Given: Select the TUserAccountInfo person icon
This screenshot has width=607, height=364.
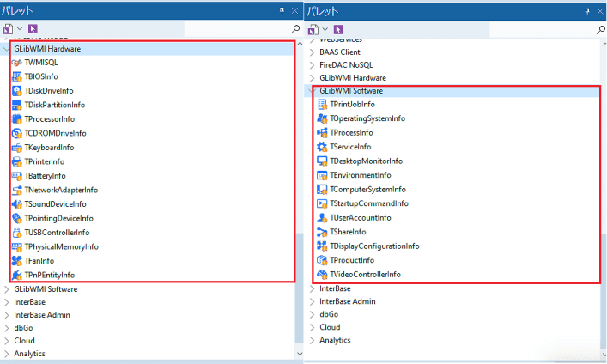Looking at the screenshot, I should coord(322,217).
